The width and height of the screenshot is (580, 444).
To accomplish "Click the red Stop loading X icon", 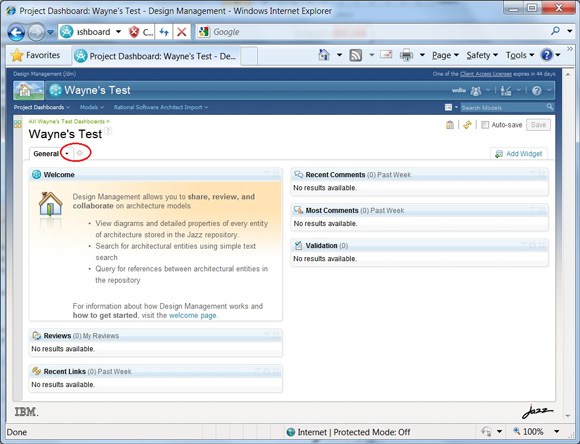I will pos(181,32).
